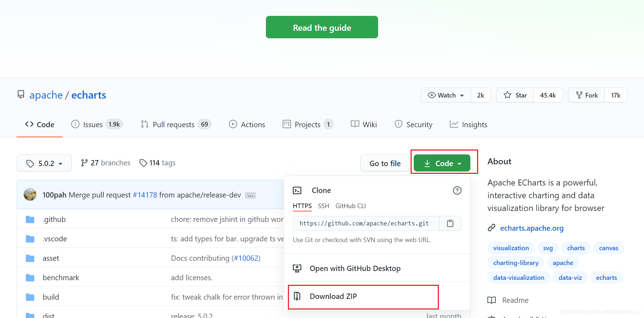Click the 100pah avatar thumbnail
This screenshot has height=318, width=644.
click(x=30, y=194)
